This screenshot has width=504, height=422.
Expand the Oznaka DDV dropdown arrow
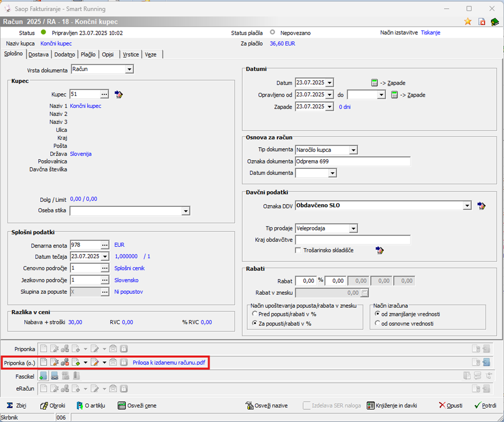click(x=467, y=205)
